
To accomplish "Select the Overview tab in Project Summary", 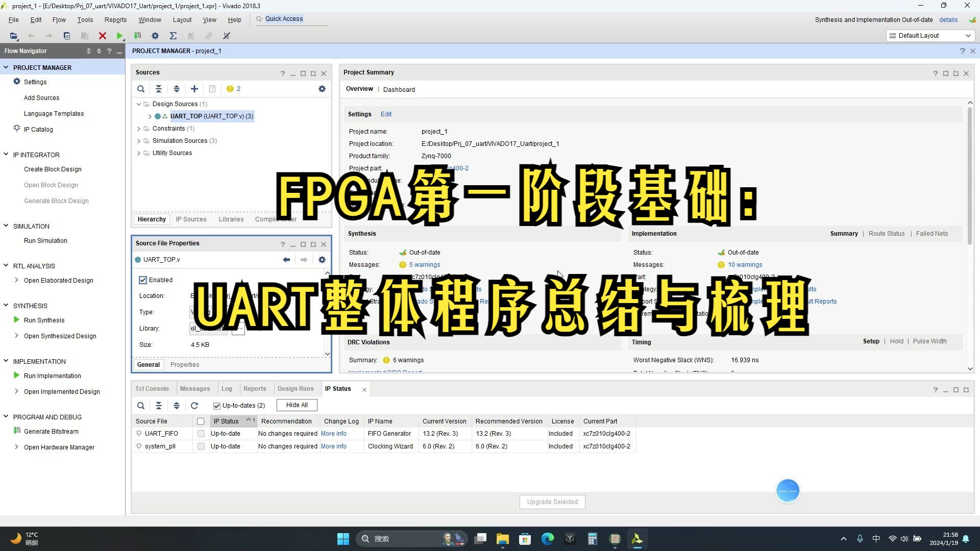I will [x=359, y=89].
